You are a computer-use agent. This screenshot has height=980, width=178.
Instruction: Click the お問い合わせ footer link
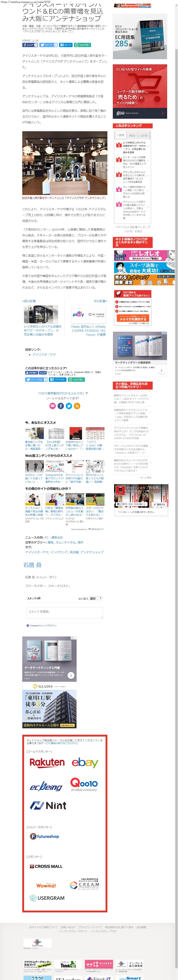pos(68,927)
